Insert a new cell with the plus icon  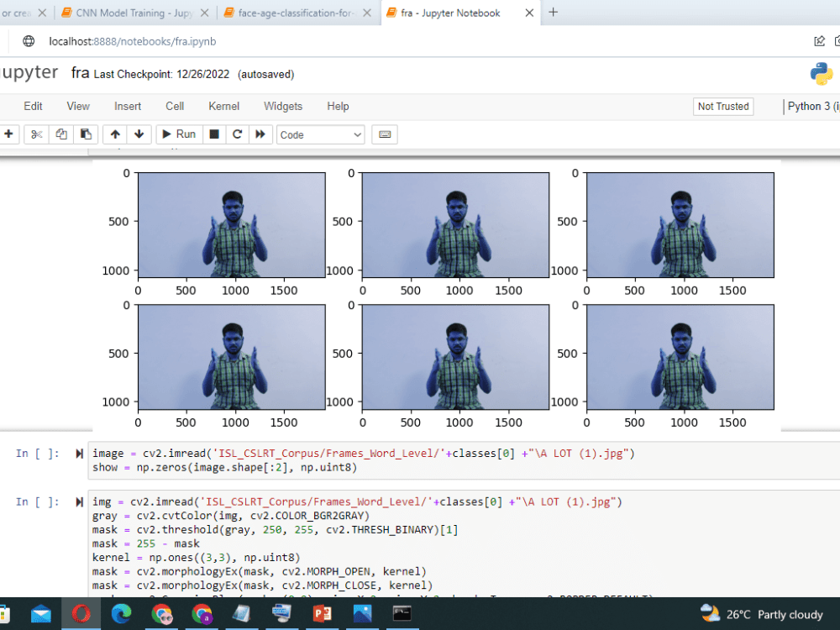coord(8,134)
